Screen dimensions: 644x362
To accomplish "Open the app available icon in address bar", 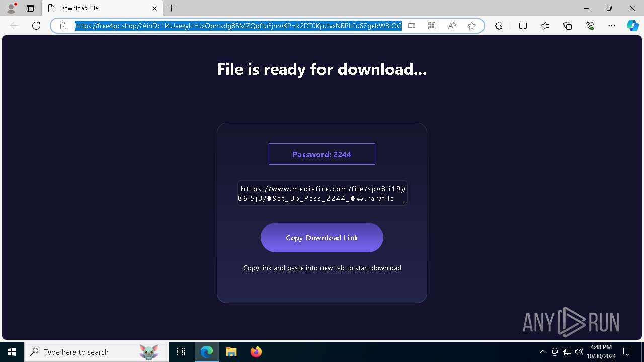I will tap(412, 26).
